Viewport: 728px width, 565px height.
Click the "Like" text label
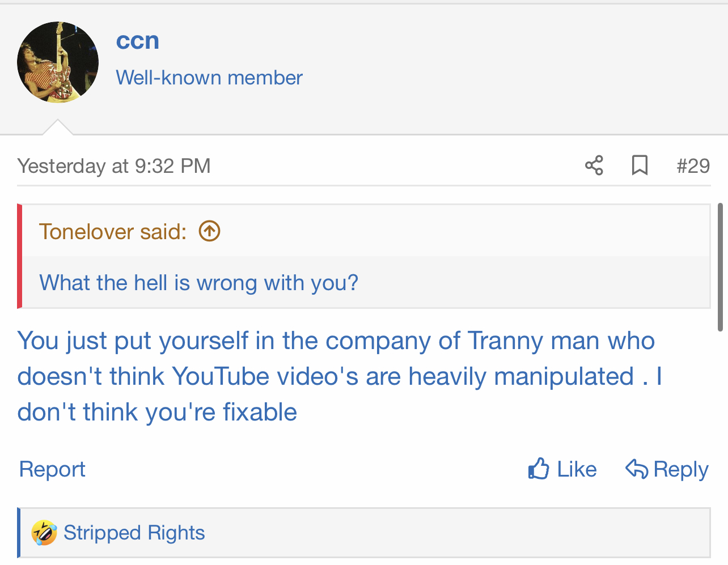point(577,469)
